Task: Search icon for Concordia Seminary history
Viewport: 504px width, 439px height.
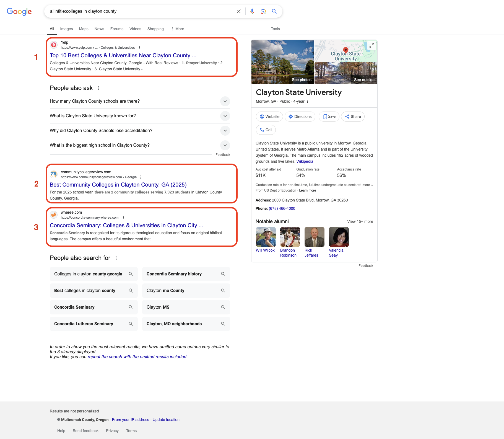Action: (223, 274)
